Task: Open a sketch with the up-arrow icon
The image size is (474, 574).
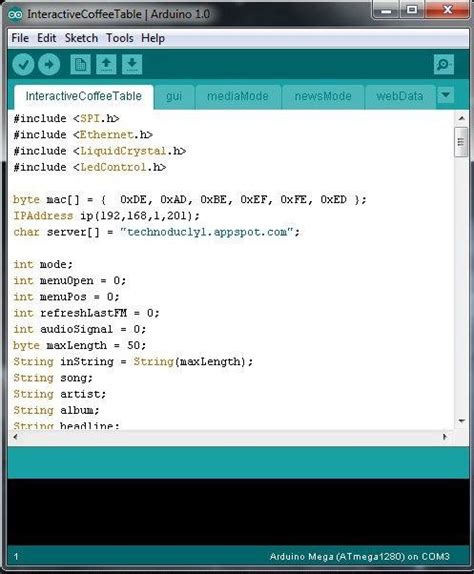Action: tap(107, 65)
